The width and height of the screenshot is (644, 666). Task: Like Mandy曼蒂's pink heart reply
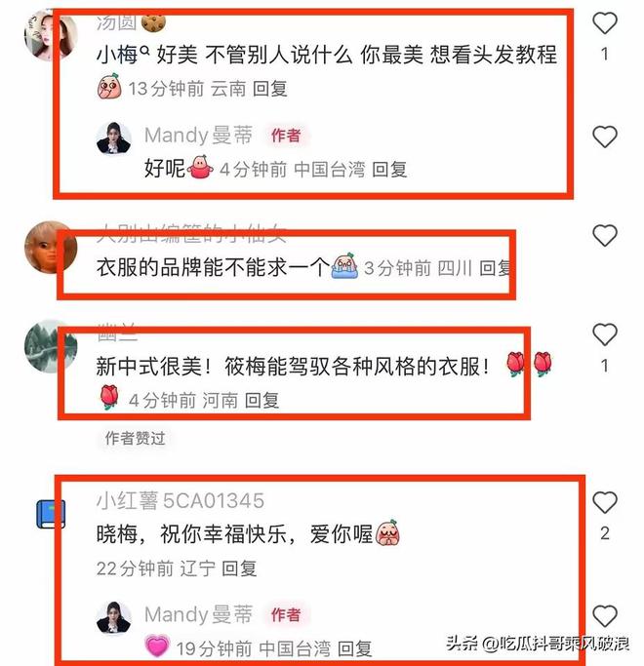604,616
